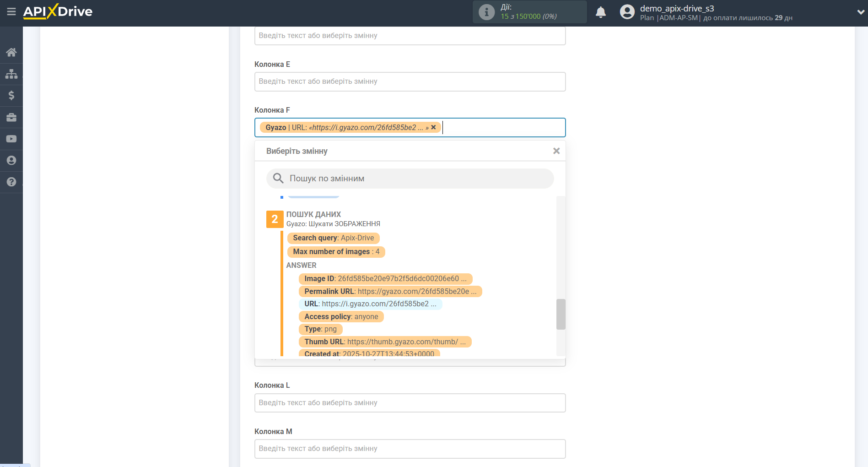Click inside the Колонка E input field
Image resolution: width=868 pixels, height=467 pixels.
tap(410, 81)
